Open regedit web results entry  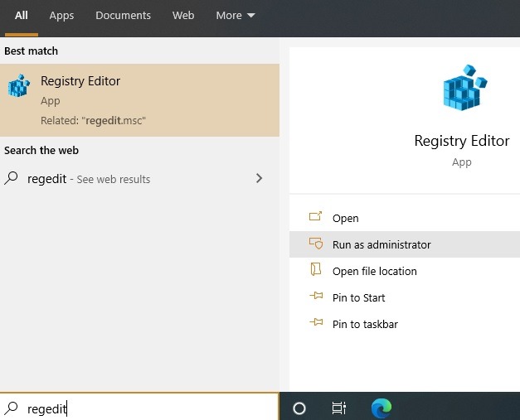(139, 179)
